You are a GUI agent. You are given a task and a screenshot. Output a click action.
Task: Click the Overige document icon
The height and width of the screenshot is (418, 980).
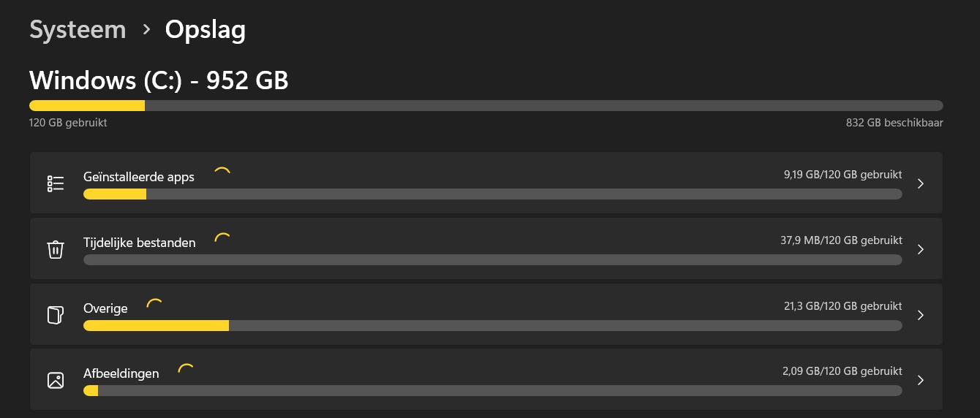click(56, 315)
